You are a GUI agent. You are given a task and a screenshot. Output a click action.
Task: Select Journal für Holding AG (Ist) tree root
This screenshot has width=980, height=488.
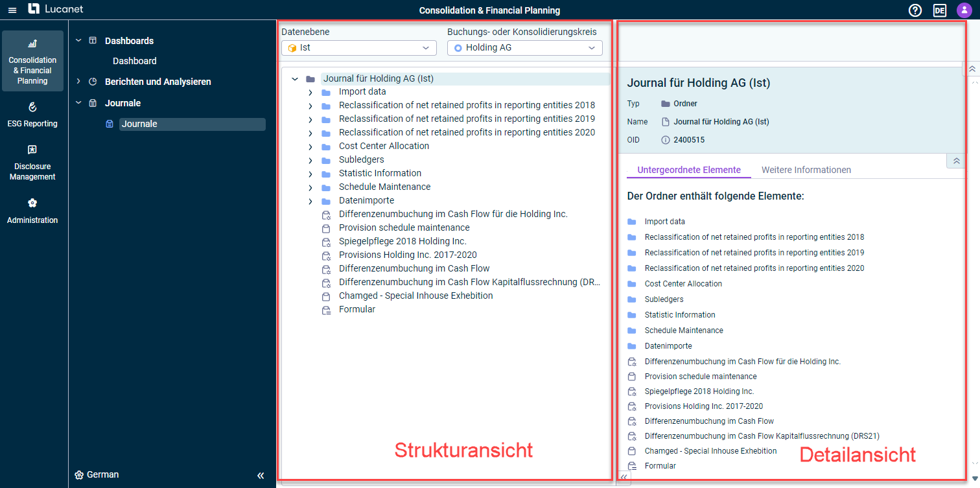pos(379,78)
